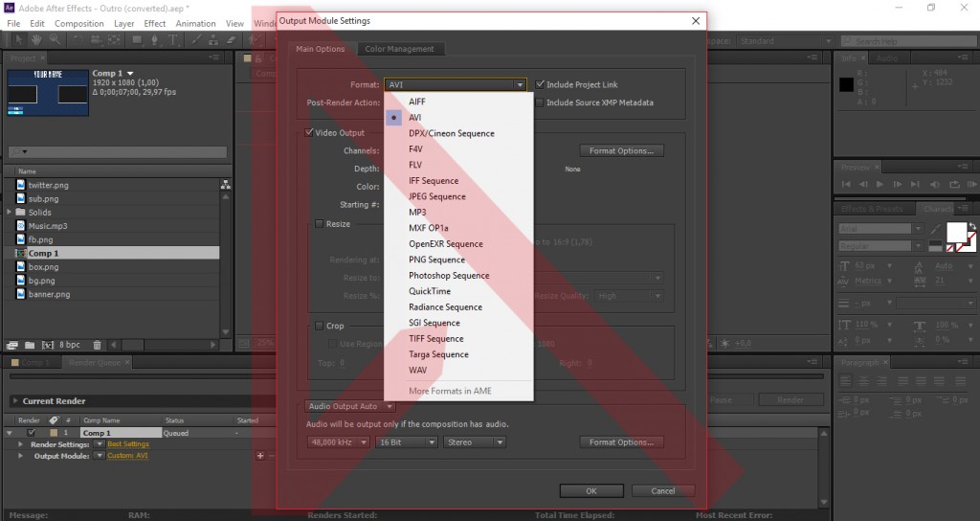
Task: Toggle loop option in Preview panel
Action: (x=954, y=185)
